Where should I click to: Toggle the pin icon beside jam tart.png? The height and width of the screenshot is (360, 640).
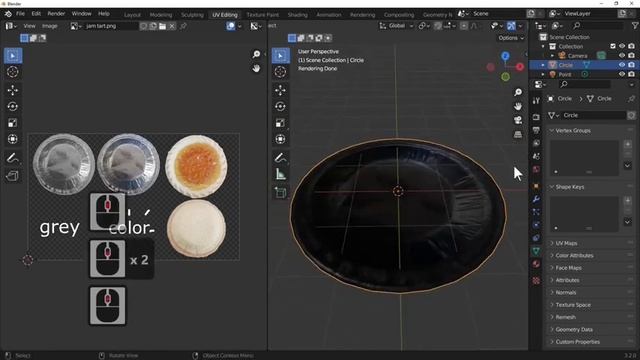click(x=183, y=26)
